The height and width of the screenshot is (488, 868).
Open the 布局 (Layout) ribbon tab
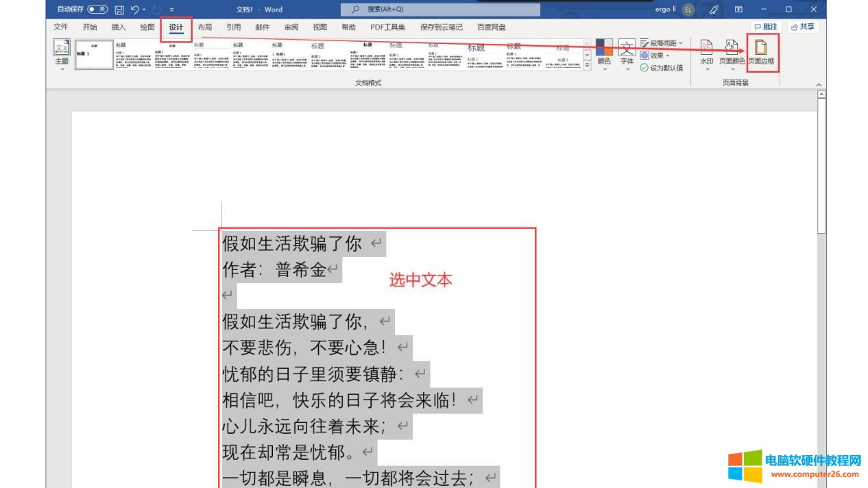point(204,27)
